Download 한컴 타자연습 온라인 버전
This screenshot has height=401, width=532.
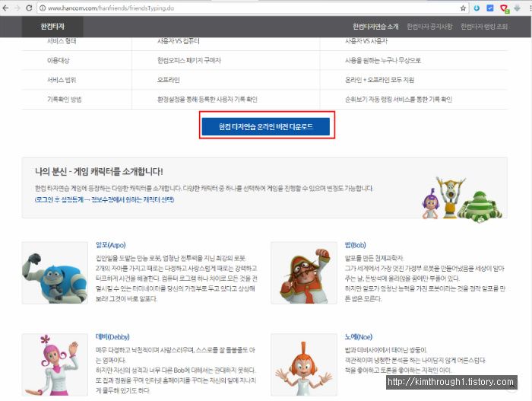coord(266,126)
